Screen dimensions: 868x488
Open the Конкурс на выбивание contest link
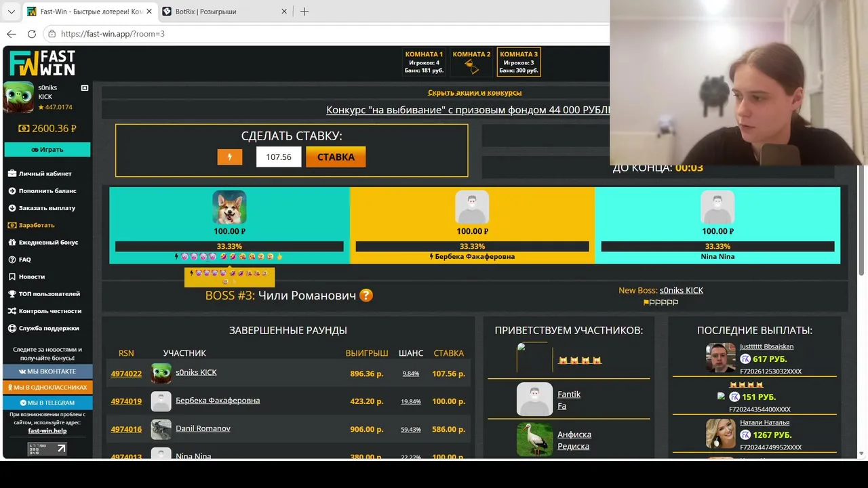pyautogui.click(x=468, y=110)
